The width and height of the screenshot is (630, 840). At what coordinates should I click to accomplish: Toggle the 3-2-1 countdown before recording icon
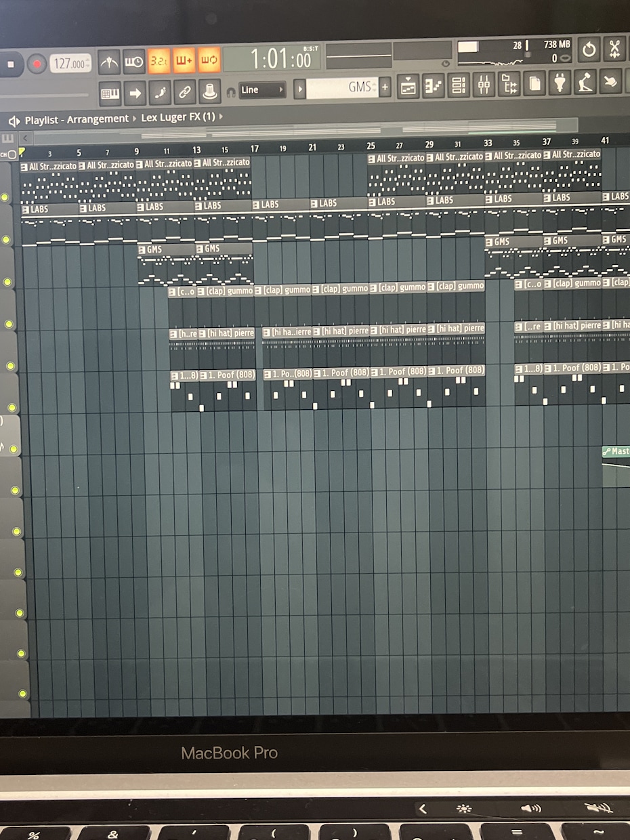tap(159, 61)
